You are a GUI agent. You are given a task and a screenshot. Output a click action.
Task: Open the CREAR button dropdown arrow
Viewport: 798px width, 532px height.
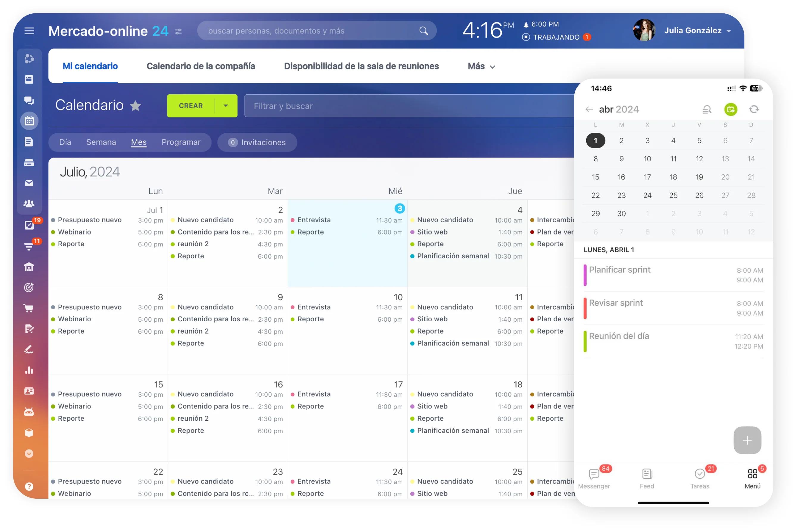coord(225,106)
